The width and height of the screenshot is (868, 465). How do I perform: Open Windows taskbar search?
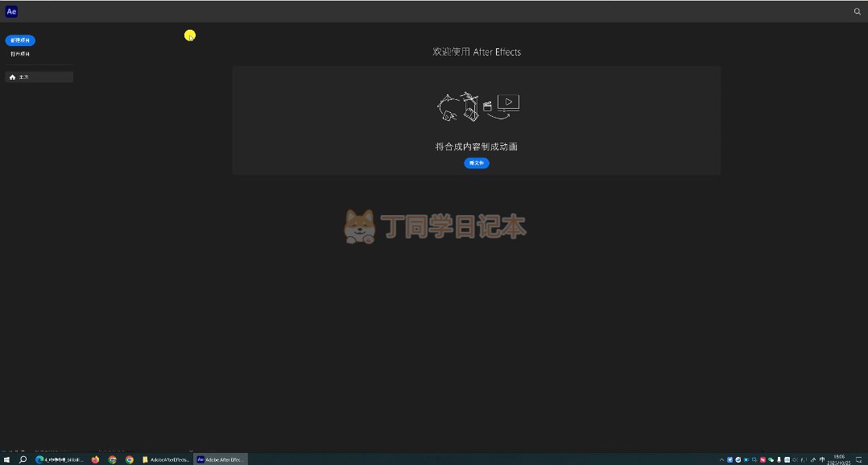coord(23,459)
